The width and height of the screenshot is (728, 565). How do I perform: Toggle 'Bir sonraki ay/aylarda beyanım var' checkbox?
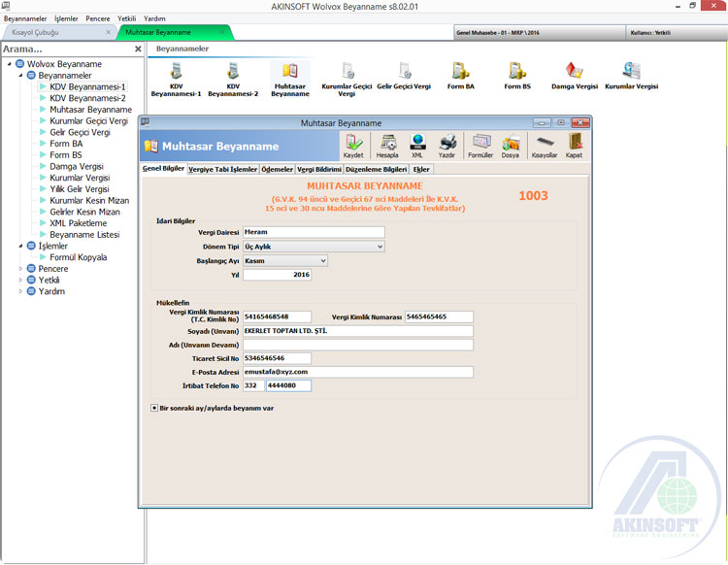tap(154, 408)
